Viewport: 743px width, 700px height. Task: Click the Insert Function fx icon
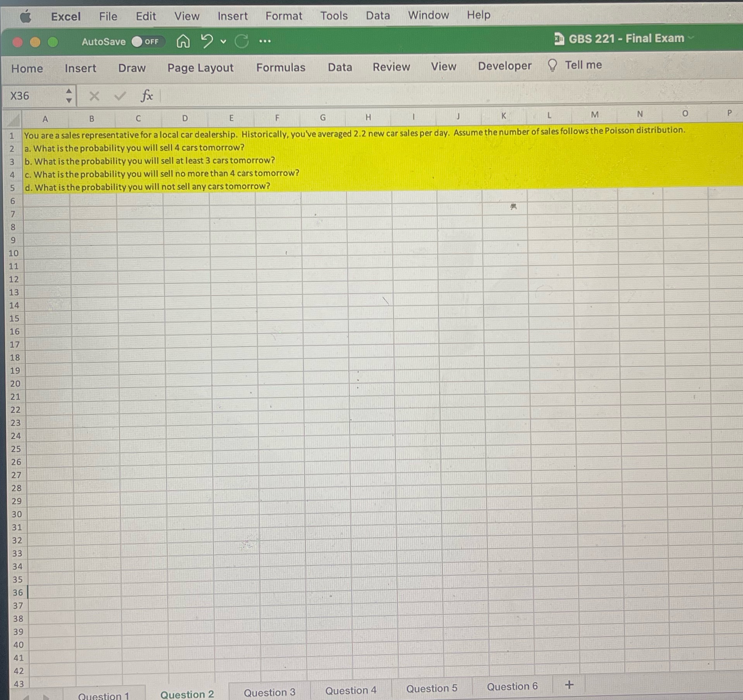[x=146, y=96]
